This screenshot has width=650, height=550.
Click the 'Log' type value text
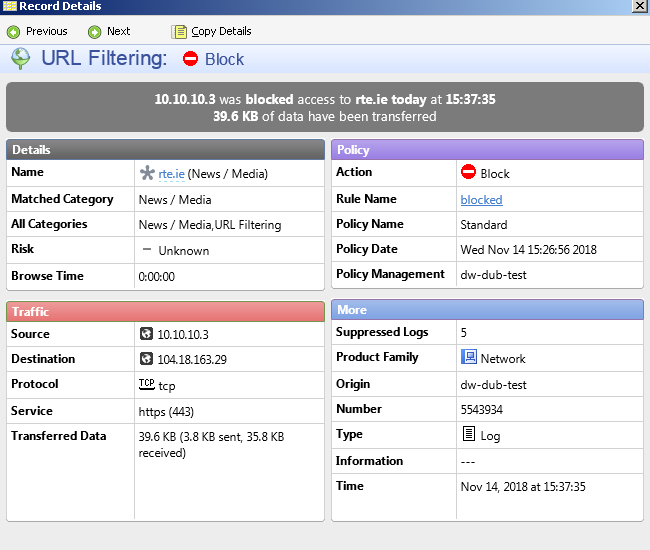point(490,436)
